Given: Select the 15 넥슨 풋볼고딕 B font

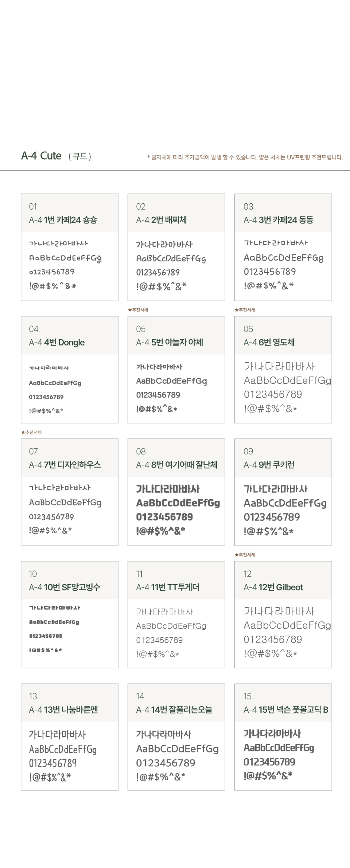Looking at the screenshot, I should (283, 737).
